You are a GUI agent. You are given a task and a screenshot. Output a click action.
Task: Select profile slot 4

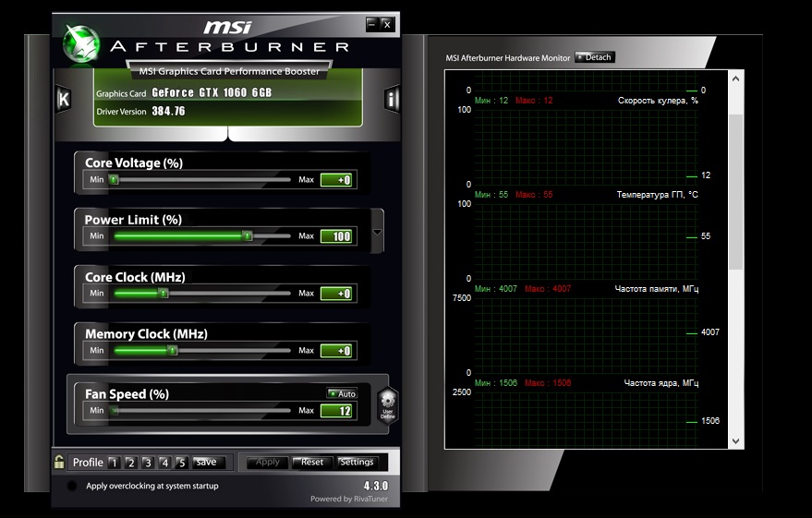coord(164,462)
